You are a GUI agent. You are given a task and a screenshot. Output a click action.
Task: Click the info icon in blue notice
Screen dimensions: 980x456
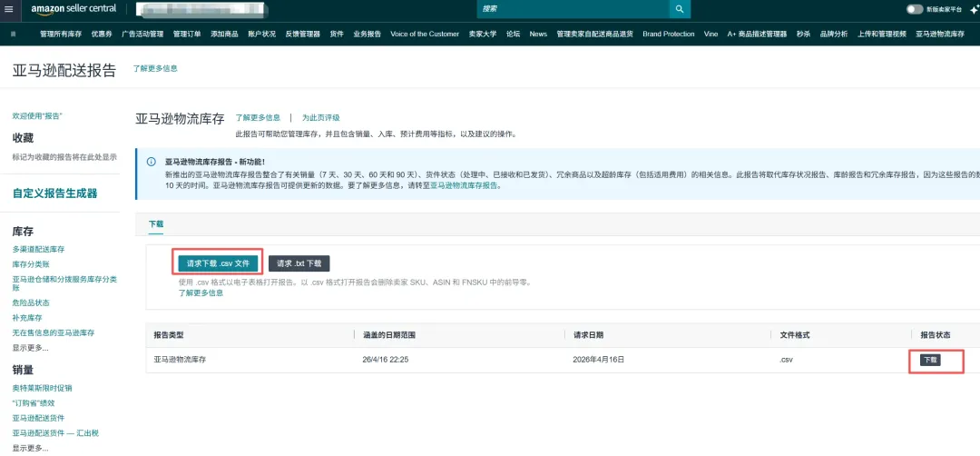tap(152, 162)
